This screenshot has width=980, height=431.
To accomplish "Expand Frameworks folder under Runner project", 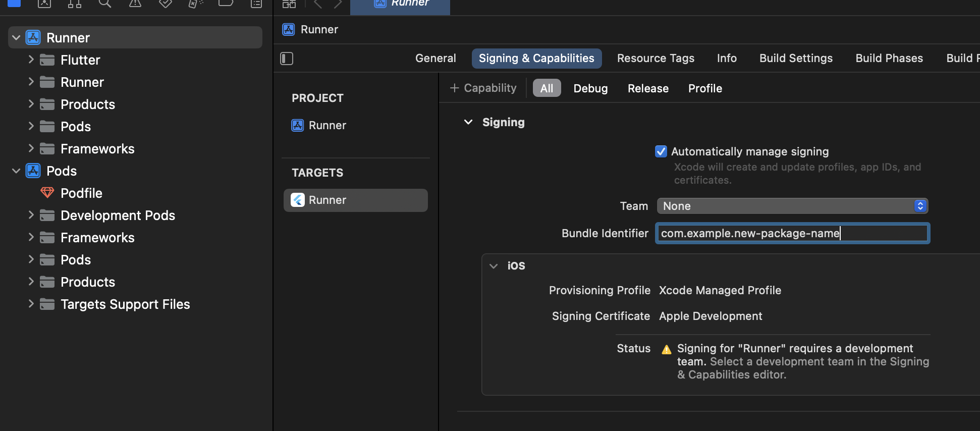I will pos(31,148).
